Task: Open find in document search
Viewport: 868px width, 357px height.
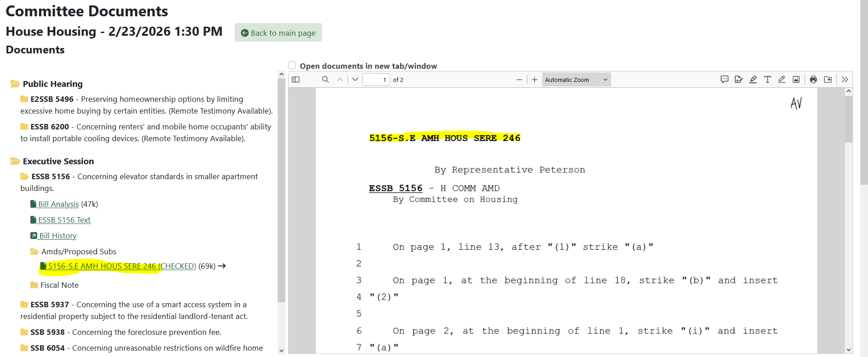Action: 325,80
